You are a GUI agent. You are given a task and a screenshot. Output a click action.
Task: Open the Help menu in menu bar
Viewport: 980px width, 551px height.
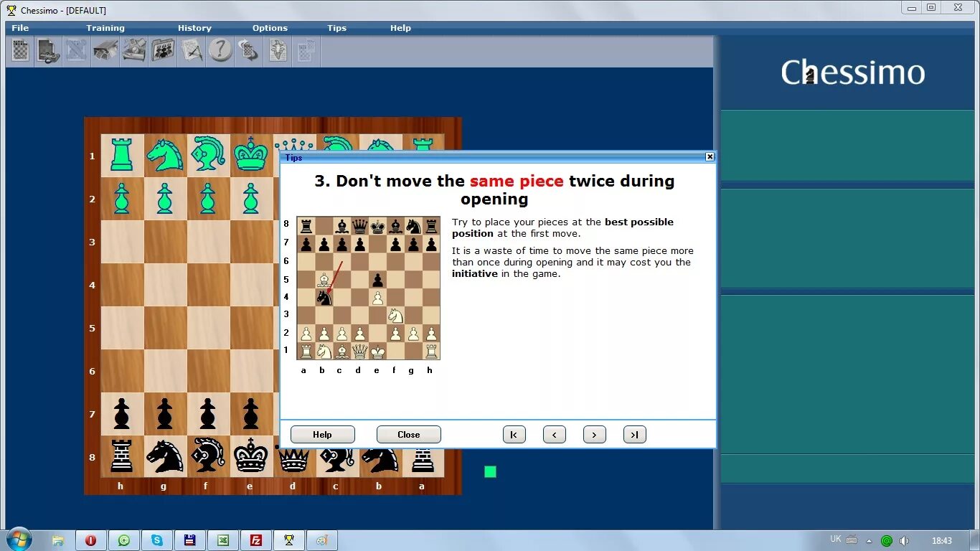pyautogui.click(x=400, y=28)
